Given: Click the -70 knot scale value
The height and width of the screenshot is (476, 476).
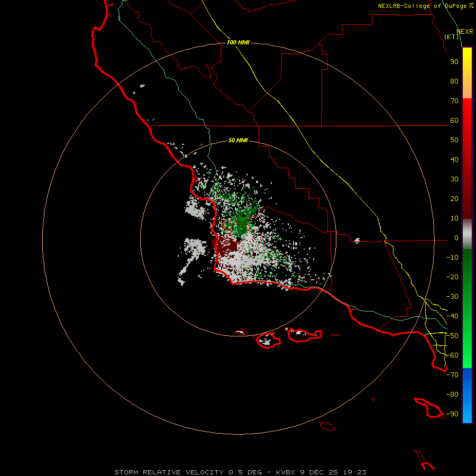Looking at the screenshot, I should [x=452, y=375].
